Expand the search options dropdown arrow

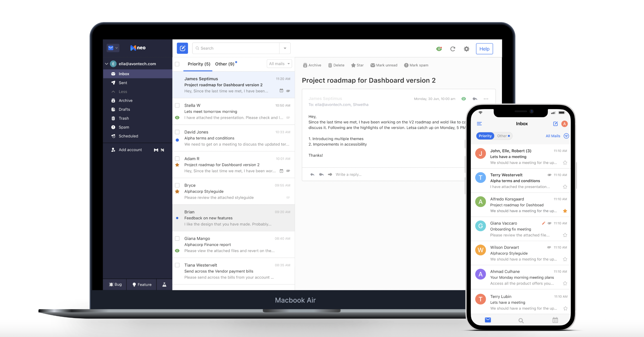pos(285,48)
